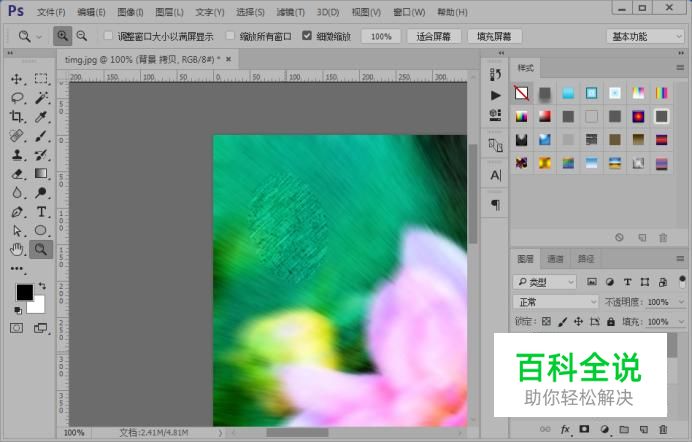
Task: Change the screen mode
Action: click(x=41, y=328)
